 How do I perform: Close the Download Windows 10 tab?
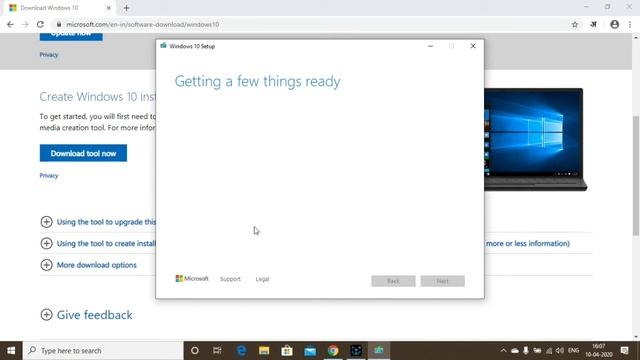point(109,8)
